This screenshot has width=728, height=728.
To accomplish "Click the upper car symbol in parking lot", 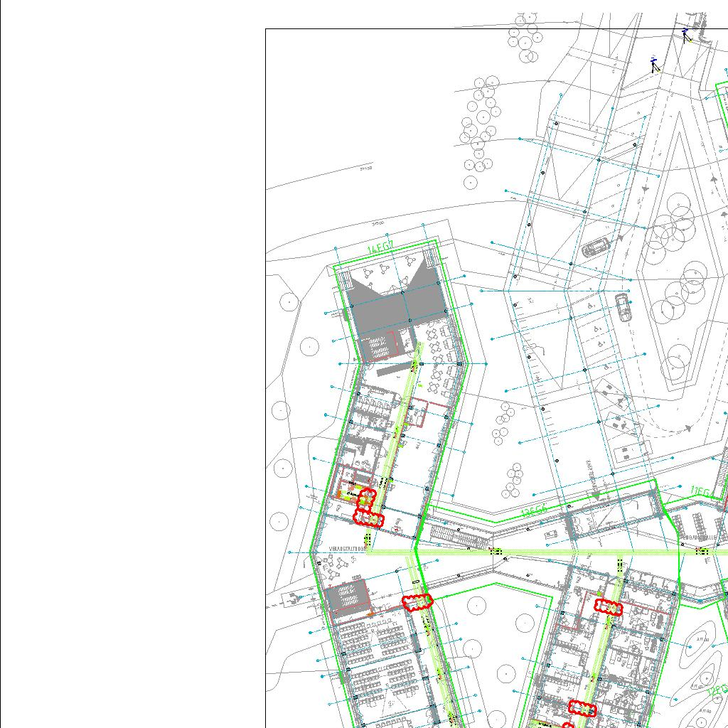I will click(x=595, y=247).
